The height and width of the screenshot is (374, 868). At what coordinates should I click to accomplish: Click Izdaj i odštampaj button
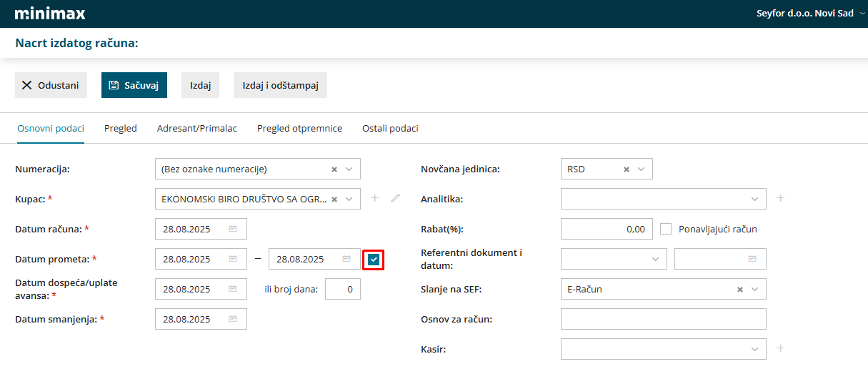coord(280,85)
